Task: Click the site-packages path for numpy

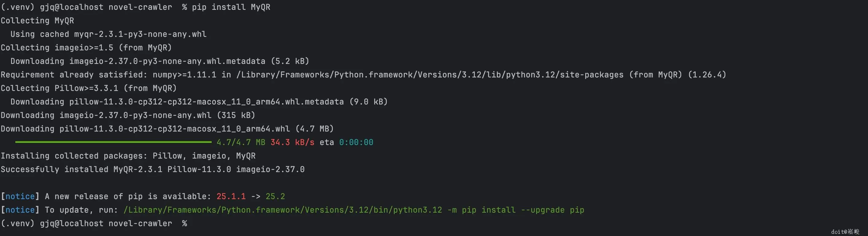Action: point(430,75)
